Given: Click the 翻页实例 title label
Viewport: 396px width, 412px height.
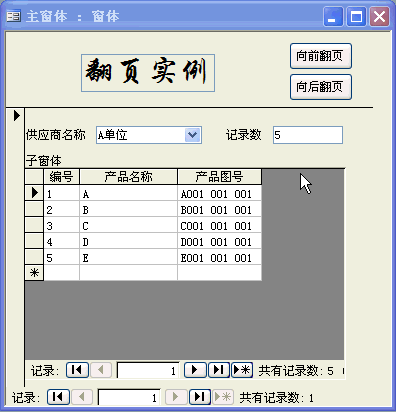Looking at the screenshot, I should point(148,73).
